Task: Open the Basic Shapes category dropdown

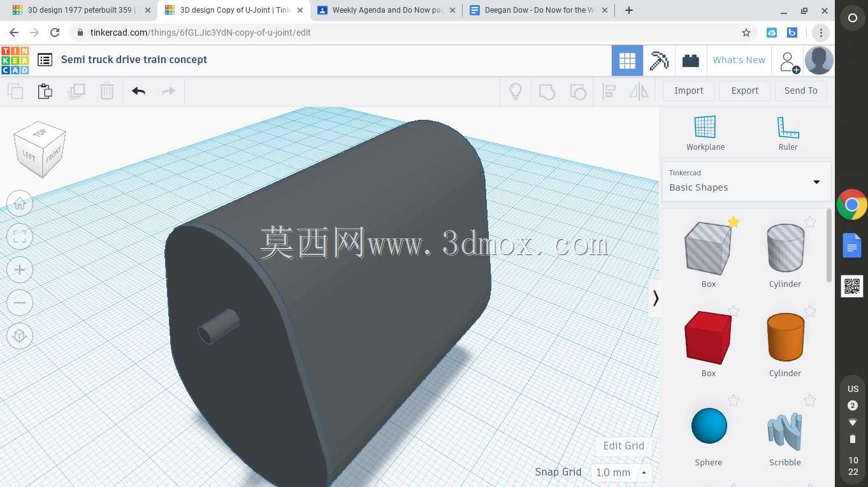Action: click(x=746, y=181)
